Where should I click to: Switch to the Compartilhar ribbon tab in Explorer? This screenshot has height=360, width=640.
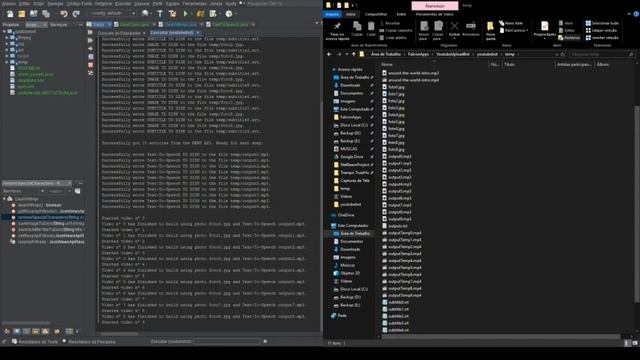pyautogui.click(x=376, y=14)
